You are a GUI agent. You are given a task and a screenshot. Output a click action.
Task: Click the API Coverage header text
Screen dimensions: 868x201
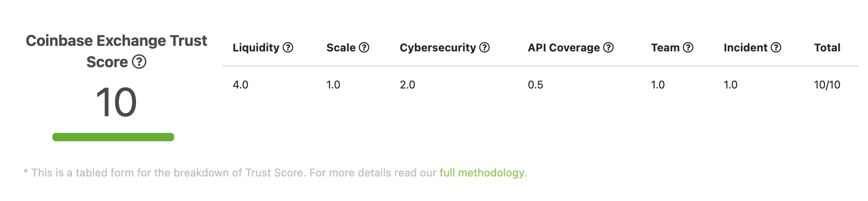(564, 48)
